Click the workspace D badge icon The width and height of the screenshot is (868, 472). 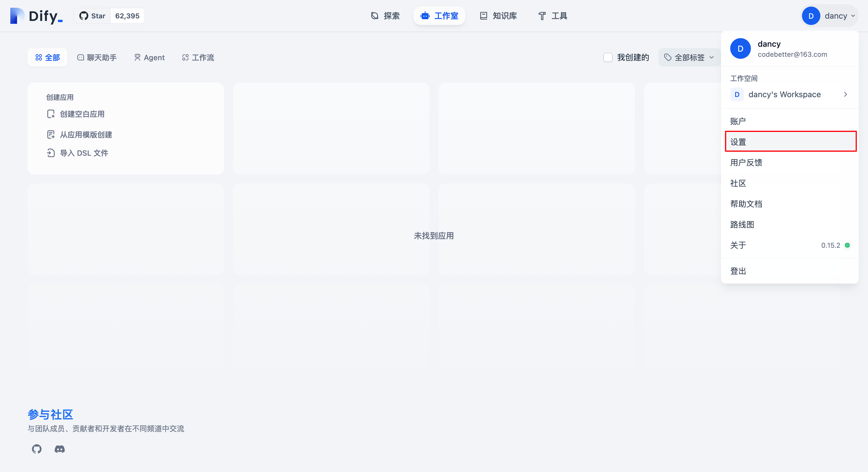[x=737, y=95]
